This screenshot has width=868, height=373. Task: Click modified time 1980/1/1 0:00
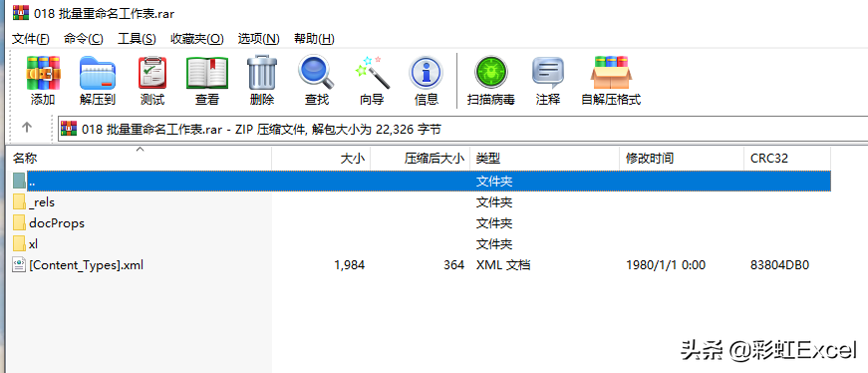(x=666, y=265)
